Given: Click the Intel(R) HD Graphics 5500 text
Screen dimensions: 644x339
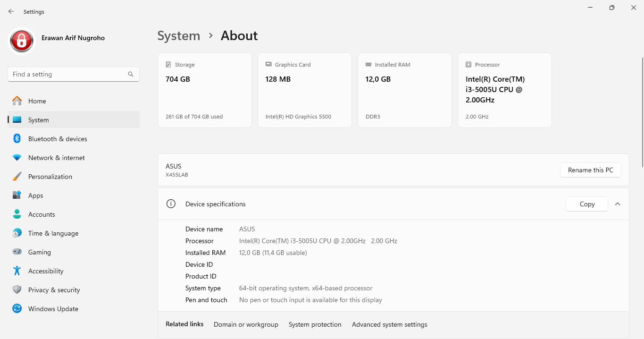Looking at the screenshot, I should point(298,117).
